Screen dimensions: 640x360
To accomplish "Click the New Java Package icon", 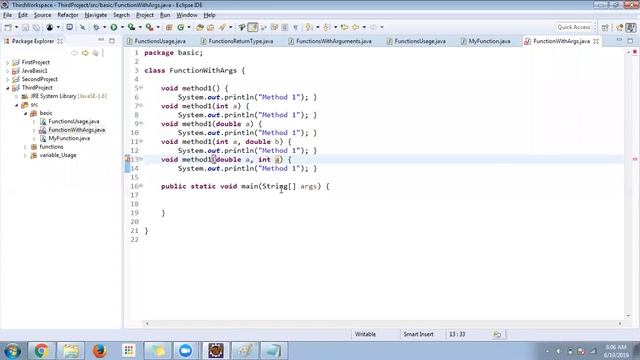I will [169, 27].
